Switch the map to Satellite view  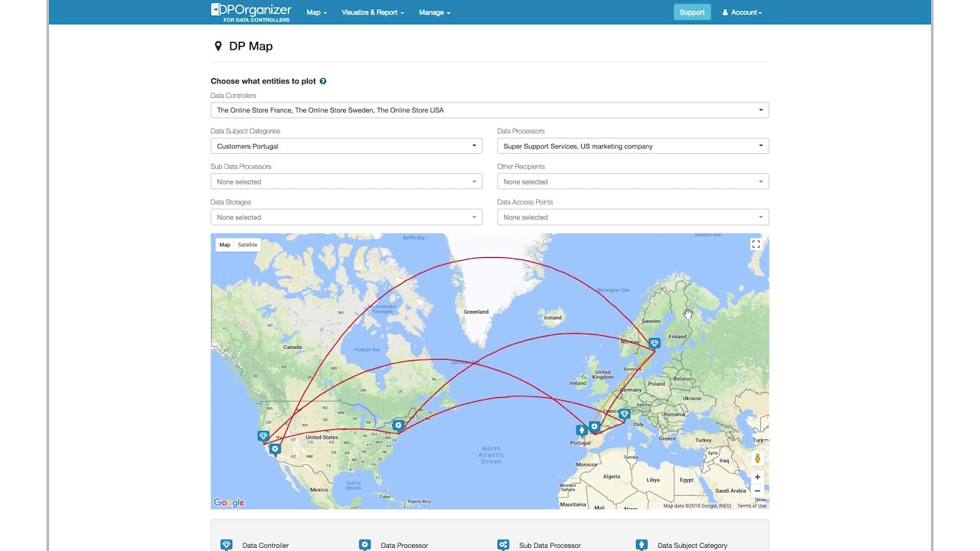[247, 245]
